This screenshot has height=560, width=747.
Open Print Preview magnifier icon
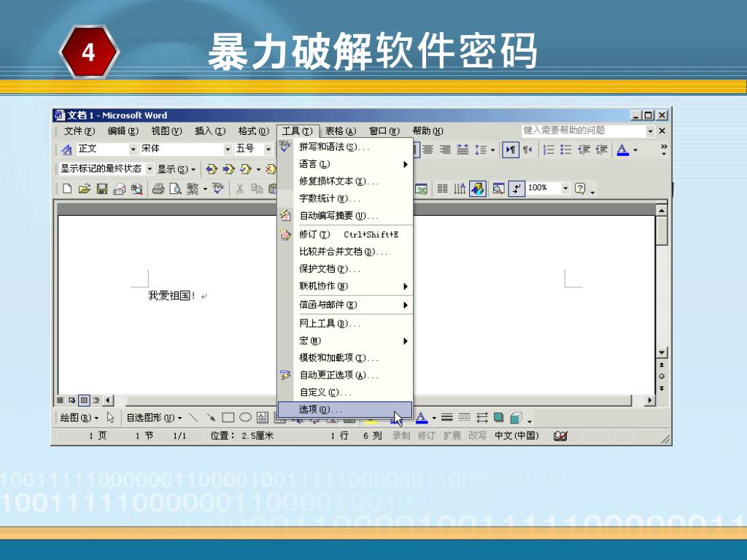pyautogui.click(x=175, y=189)
